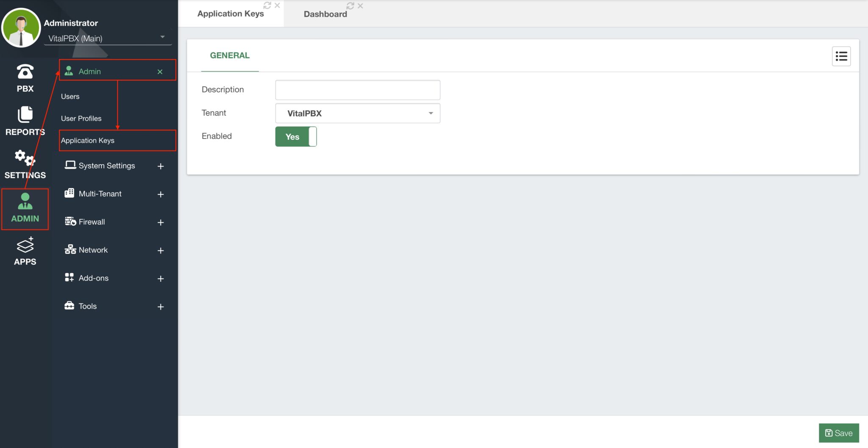Click the Tools label

88,306
